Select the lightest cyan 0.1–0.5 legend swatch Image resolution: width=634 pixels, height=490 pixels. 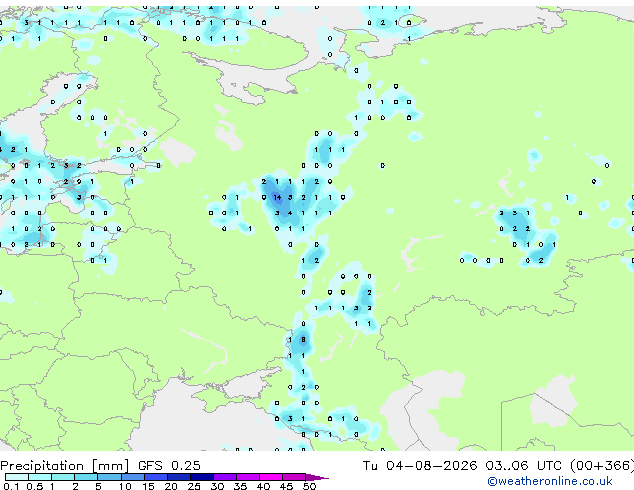pos(17,477)
